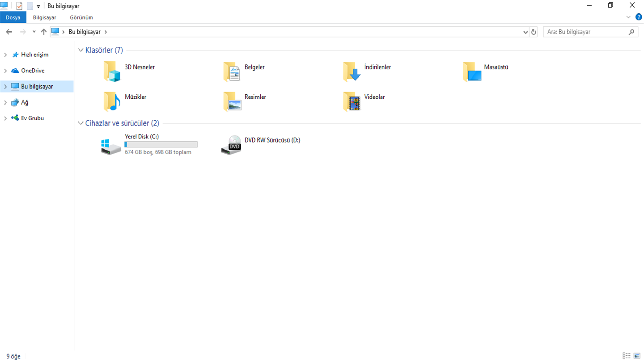Select OneDrive label in navigation pane
This screenshot has height=362, width=644.
pyautogui.click(x=33, y=71)
